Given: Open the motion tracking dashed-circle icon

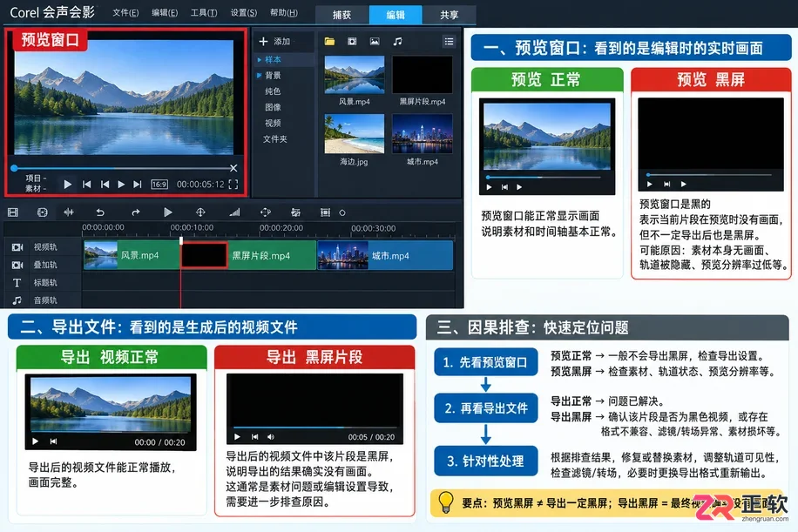Looking at the screenshot, I should coord(265,212).
